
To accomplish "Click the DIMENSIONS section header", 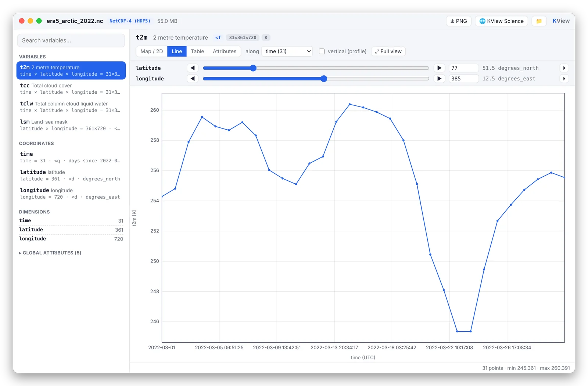I will (34, 212).
